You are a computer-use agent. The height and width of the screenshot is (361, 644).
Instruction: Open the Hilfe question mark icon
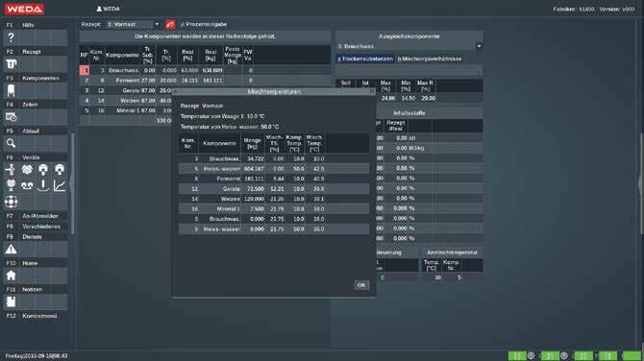point(11,38)
